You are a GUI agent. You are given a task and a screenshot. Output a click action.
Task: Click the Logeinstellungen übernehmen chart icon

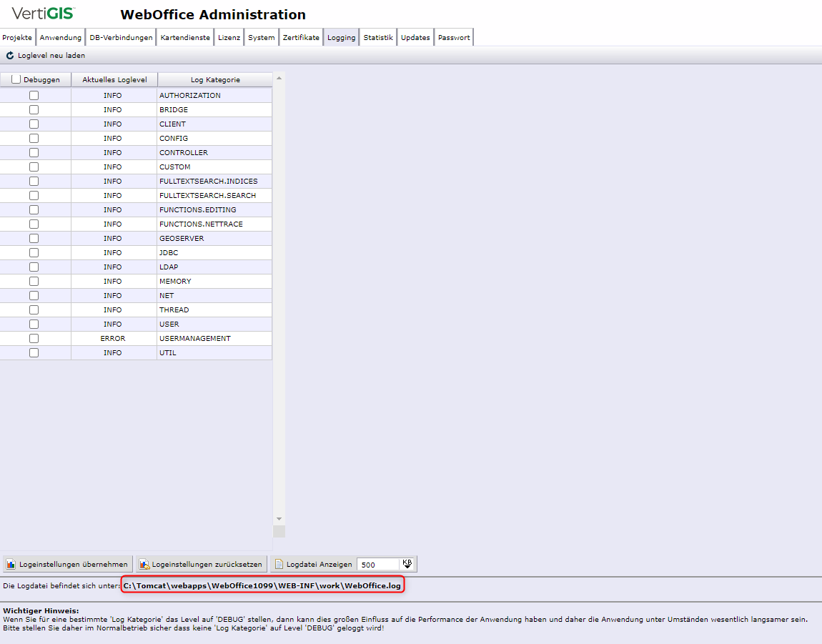pyautogui.click(x=11, y=565)
